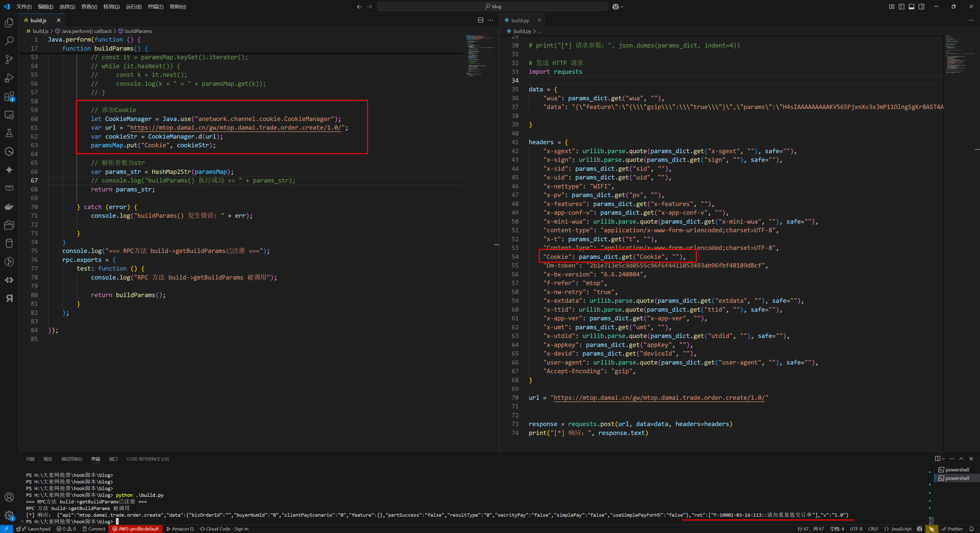Toggle the secondary sidebar layout button
This screenshot has width=980, height=533.
[921, 6]
